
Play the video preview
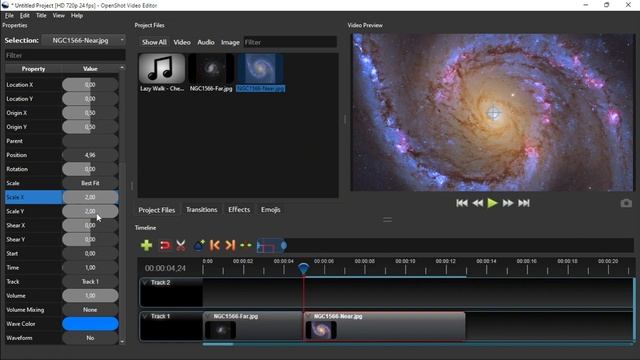493,203
